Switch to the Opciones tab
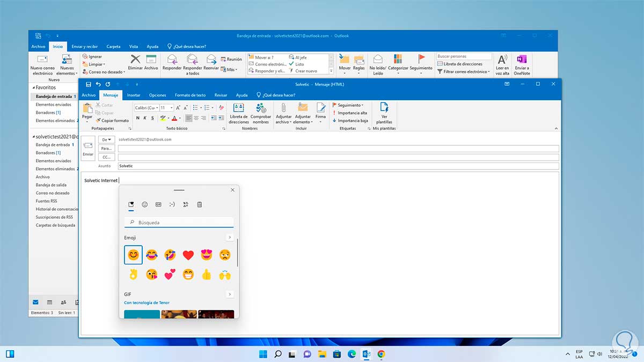 pos(158,95)
